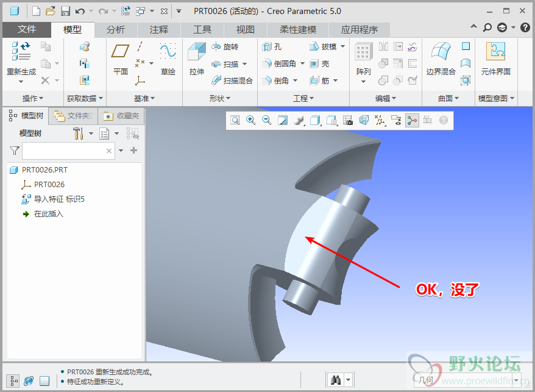The image size is (535, 392).
Task: Select the Round (倒圆角) tool
Action: coord(279,64)
